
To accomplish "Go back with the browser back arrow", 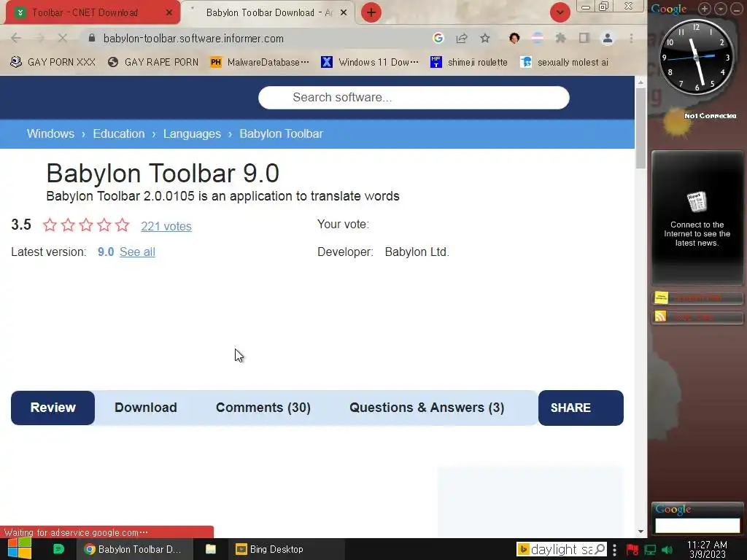I will [x=16, y=38].
